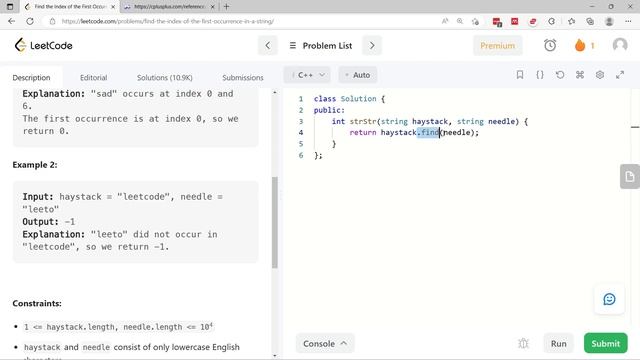Switch to the Editorial tab

(93, 78)
